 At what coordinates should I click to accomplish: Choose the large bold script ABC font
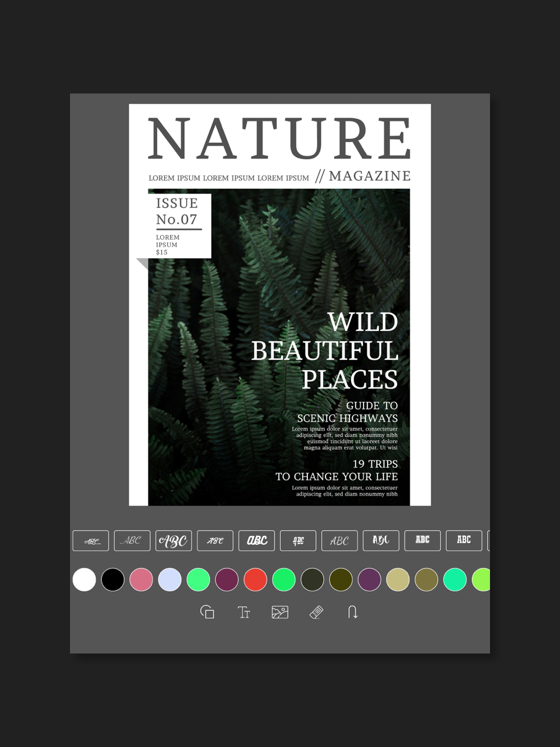click(174, 540)
